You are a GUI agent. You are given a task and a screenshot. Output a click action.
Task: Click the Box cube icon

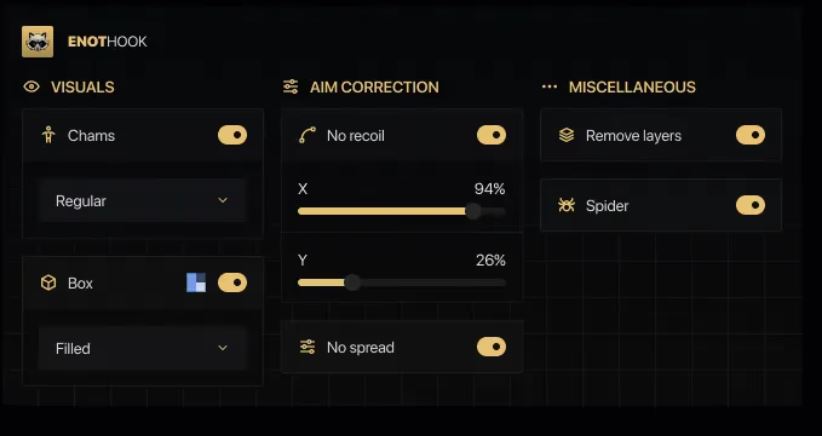point(48,283)
